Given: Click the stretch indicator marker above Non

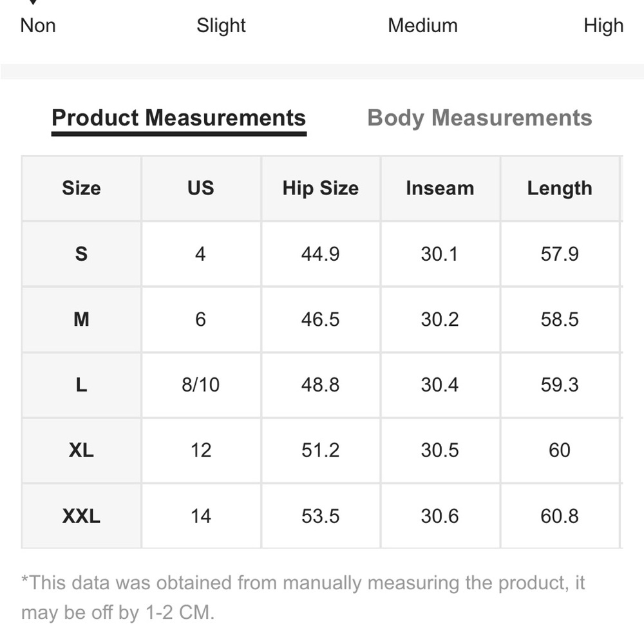Looking at the screenshot, I should coord(33,2).
